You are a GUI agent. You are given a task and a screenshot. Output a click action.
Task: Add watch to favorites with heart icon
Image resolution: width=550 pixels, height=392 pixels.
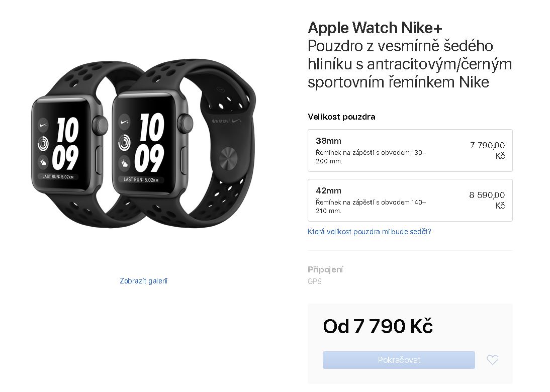pyautogui.click(x=492, y=360)
